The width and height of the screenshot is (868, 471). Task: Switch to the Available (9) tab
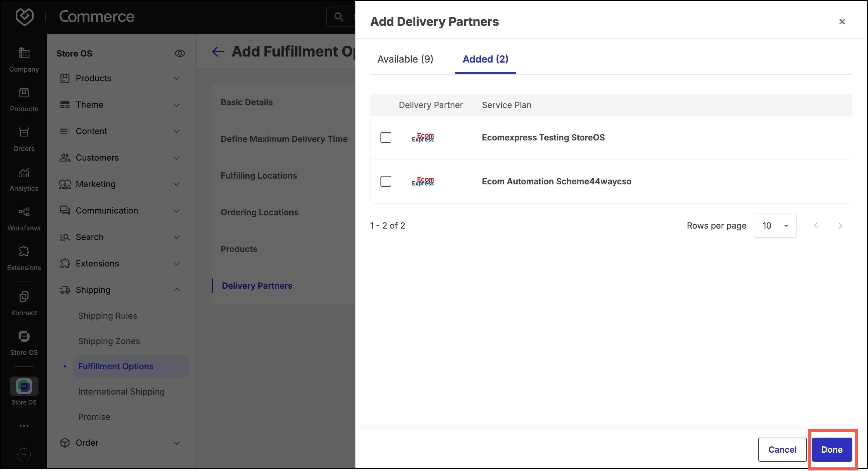coord(405,59)
